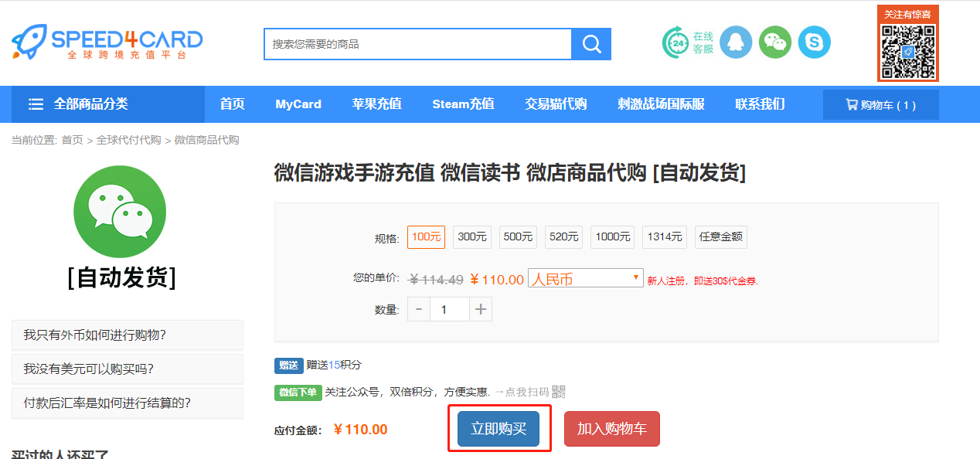
Task: Expand 我只有外币如何进行购物? question
Action: point(128,335)
